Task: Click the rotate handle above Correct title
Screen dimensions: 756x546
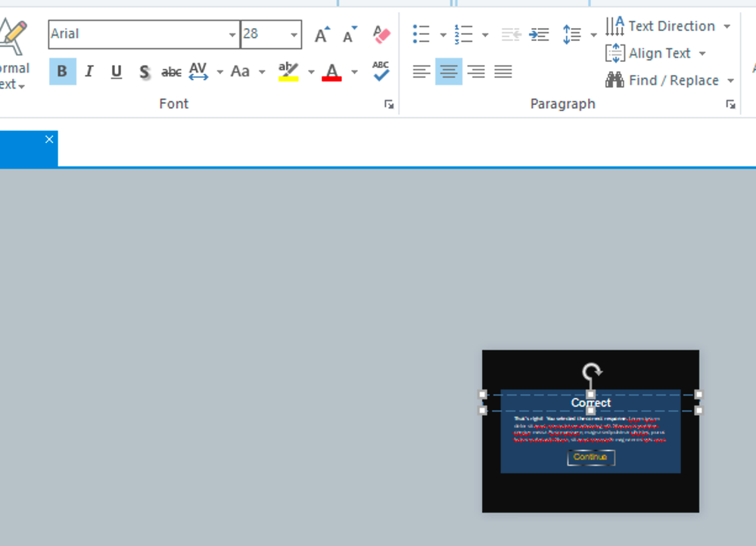Action: 592,371
